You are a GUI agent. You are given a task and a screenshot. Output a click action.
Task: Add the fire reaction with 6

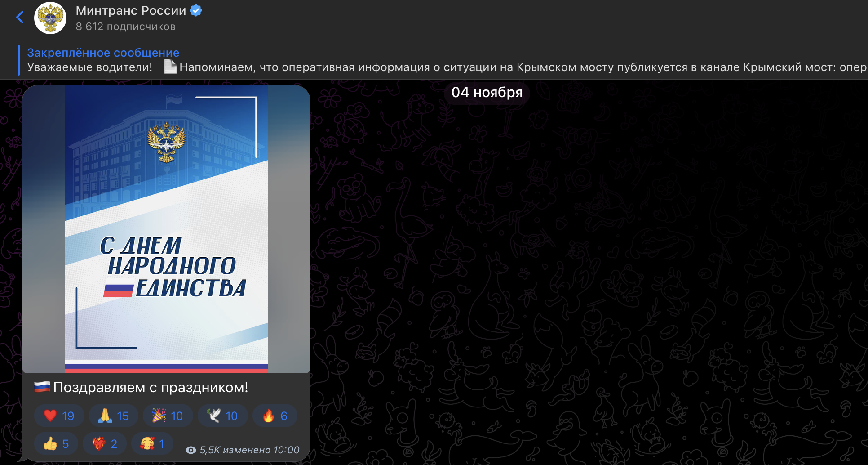275,416
